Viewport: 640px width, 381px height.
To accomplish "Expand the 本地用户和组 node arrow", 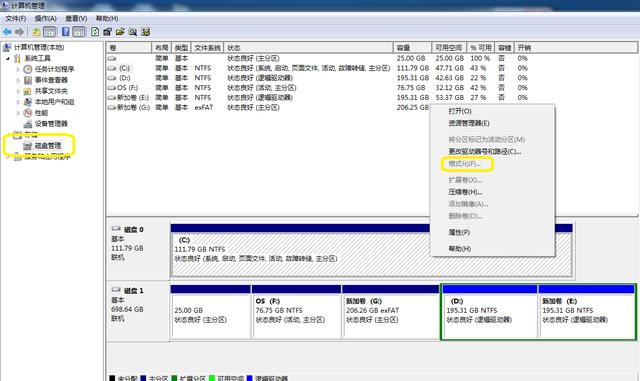I will (x=18, y=102).
